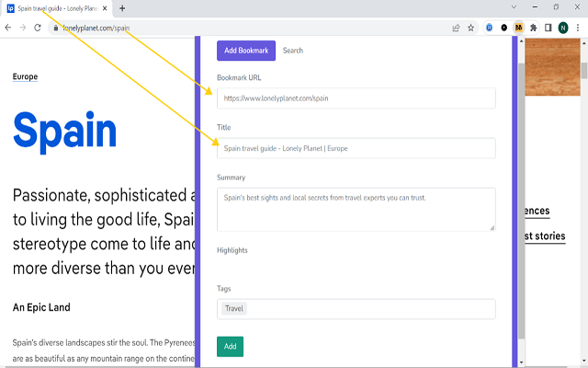Open the black circle extension icon
Image resolution: width=588 pixels, height=368 pixels.
click(x=504, y=28)
